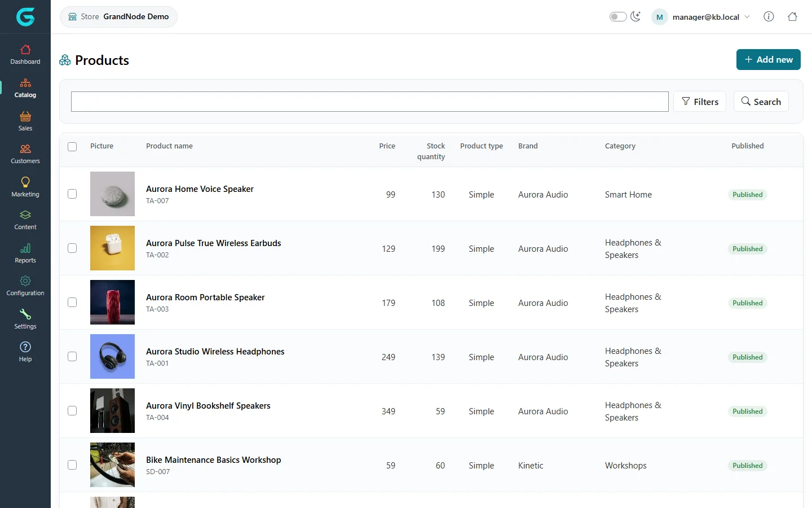The image size is (812, 508).
Task: Open Aurora Home Voice Speaker product link
Action: click(x=200, y=189)
